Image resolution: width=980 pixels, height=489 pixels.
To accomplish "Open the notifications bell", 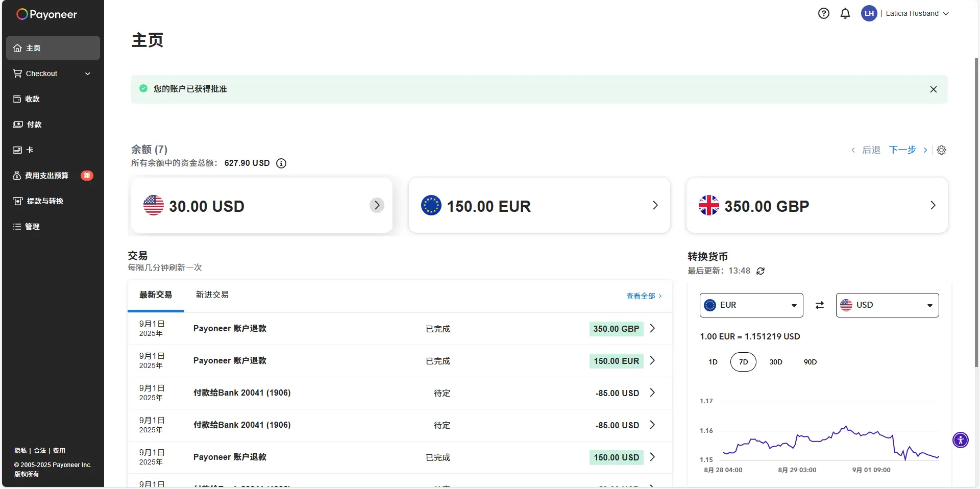I will 845,13.
